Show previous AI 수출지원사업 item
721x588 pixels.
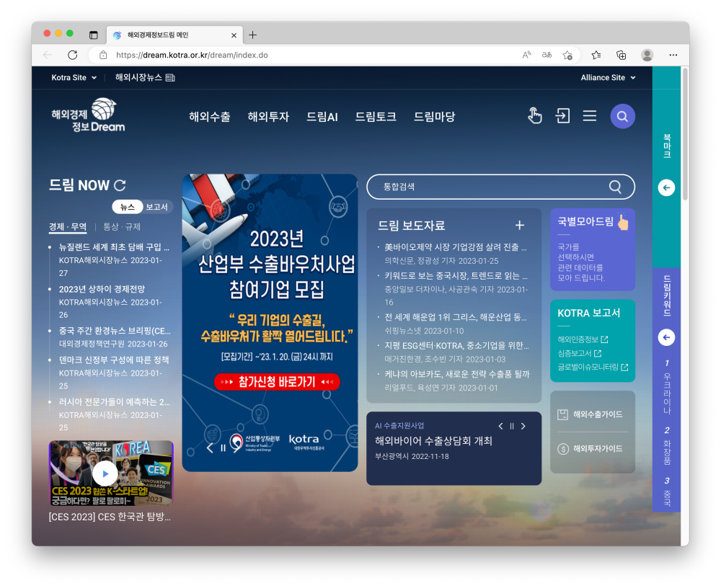(x=500, y=426)
